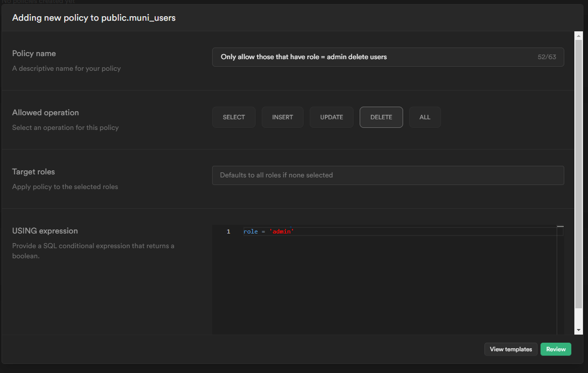Click 'Select an operation for this policy' text
588x373 pixels.
pos(65,127)
